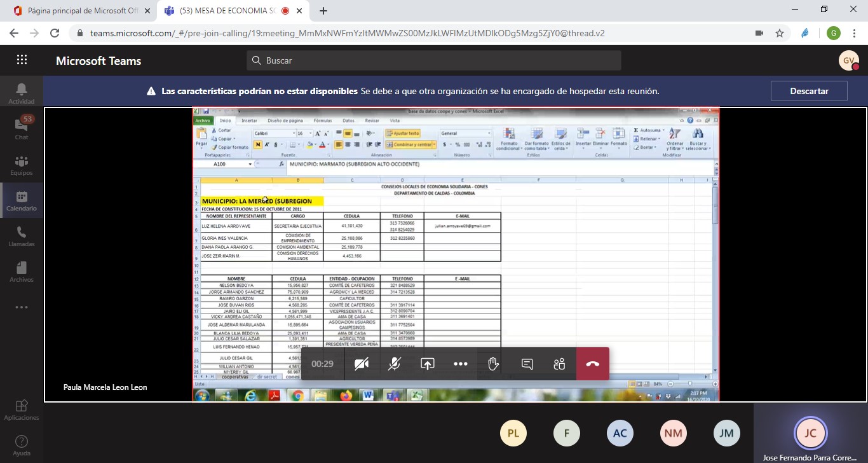The height and width of the screenshot is (463, 868).
Task: Go to Equipos in the sidebar
Action: click(22, 165)
